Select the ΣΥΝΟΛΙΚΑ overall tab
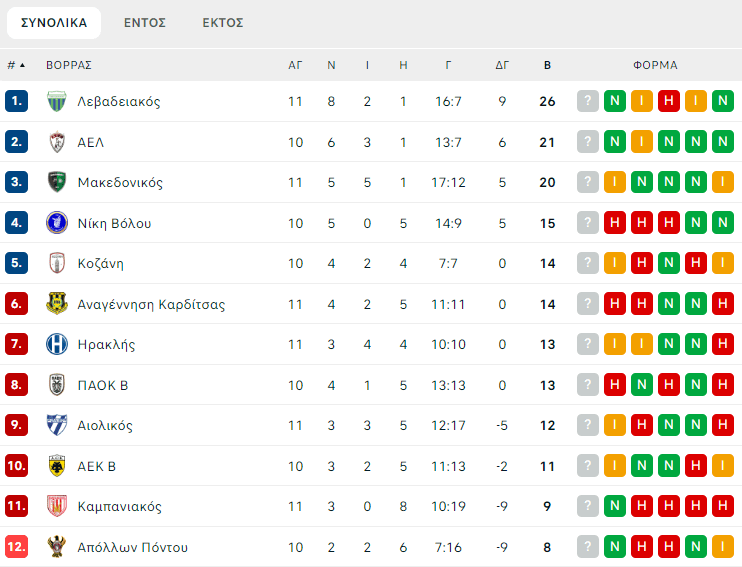This screenshot has width=742, height=567. [x=54, y=22]
